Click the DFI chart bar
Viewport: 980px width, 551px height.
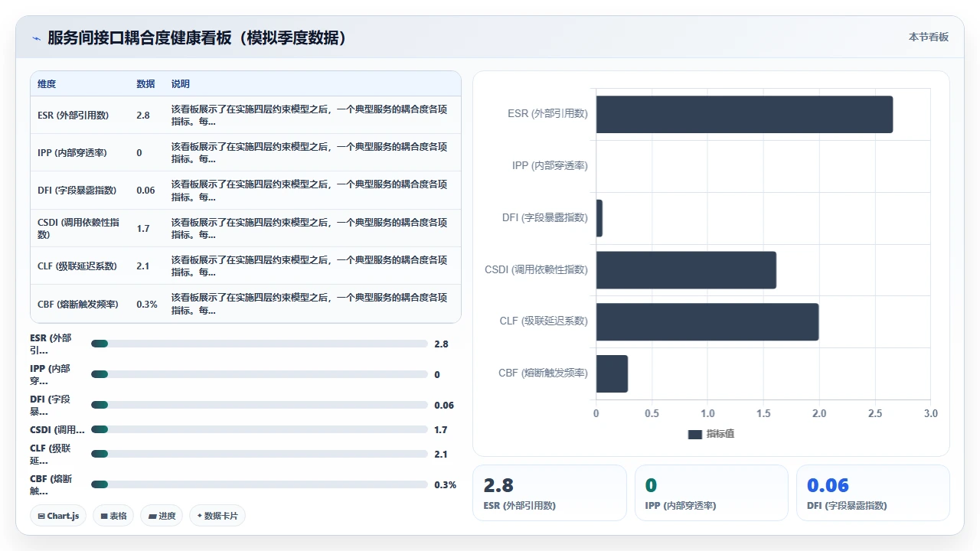[x=599, y=218]
